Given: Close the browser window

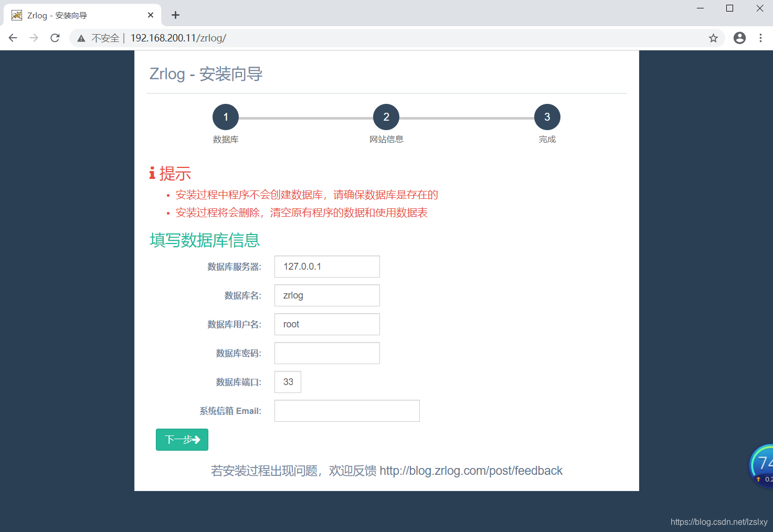Looking at the screenshot, I should [759, 8].
